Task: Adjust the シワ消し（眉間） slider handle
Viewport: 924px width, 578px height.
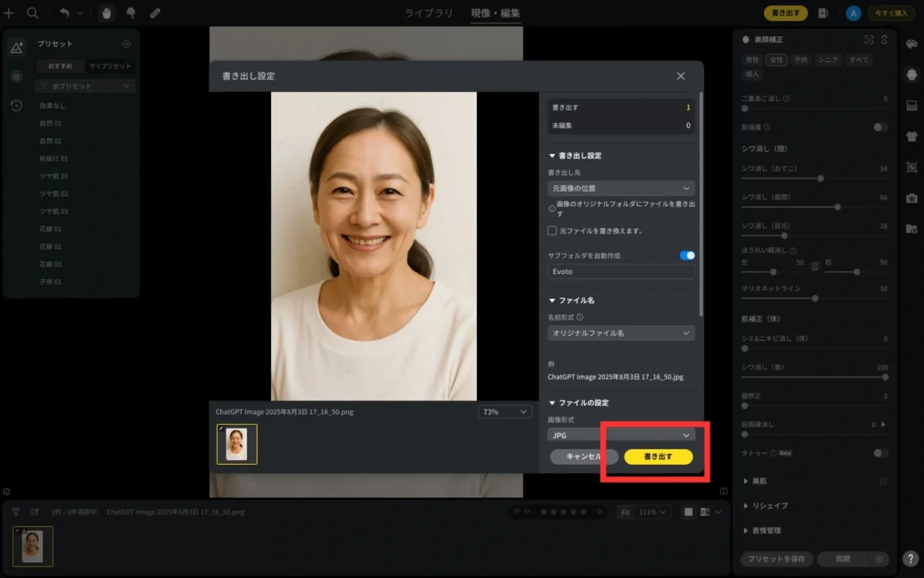Action: tap(838, 207)
